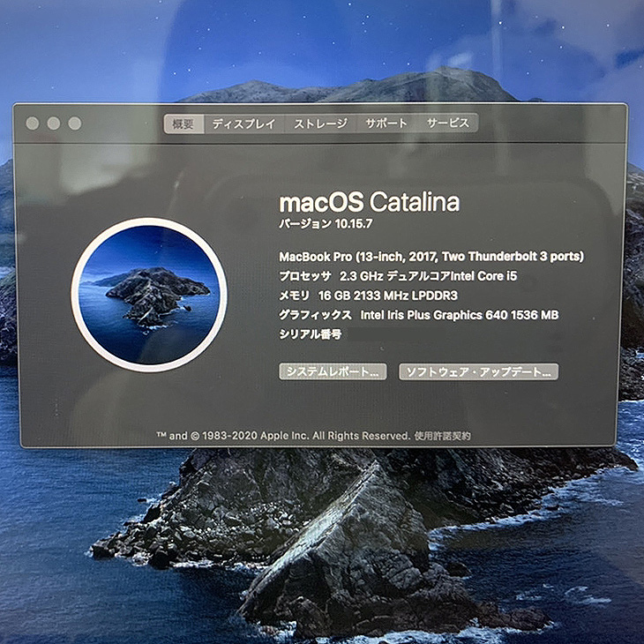This screenshot has height=644, width=644.
Task: Click the zoom window button
Action: point(75,124)
